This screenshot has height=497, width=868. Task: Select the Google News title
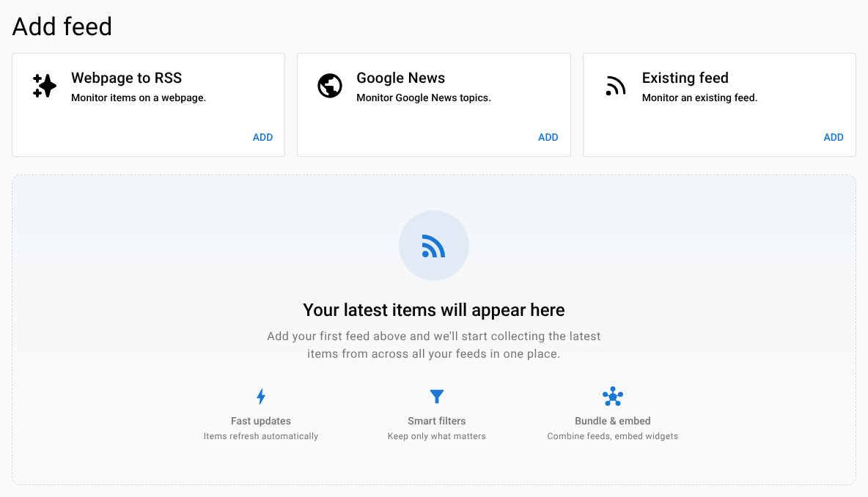pos(401,78)
